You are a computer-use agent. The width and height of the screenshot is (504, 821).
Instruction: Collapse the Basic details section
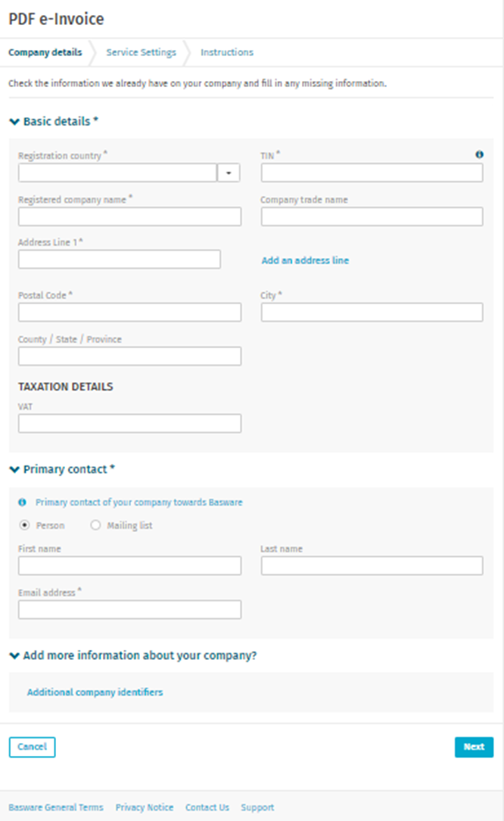(x=12, y=121)
